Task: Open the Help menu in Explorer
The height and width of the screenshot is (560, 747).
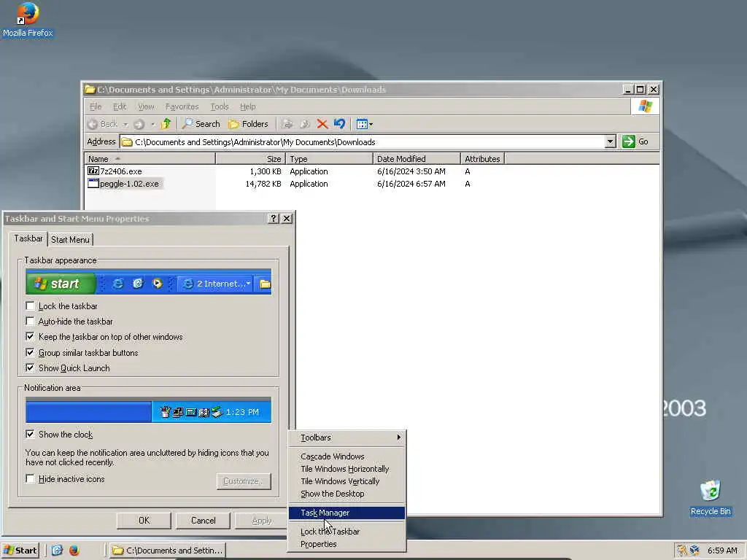Action: pos(248,106)
